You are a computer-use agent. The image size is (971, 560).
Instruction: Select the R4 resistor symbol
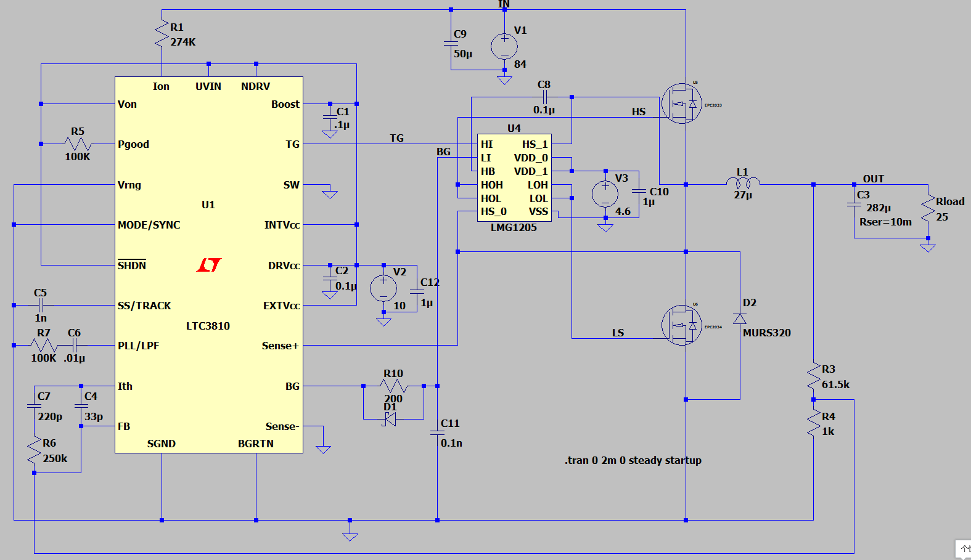(x=814, y=424)
